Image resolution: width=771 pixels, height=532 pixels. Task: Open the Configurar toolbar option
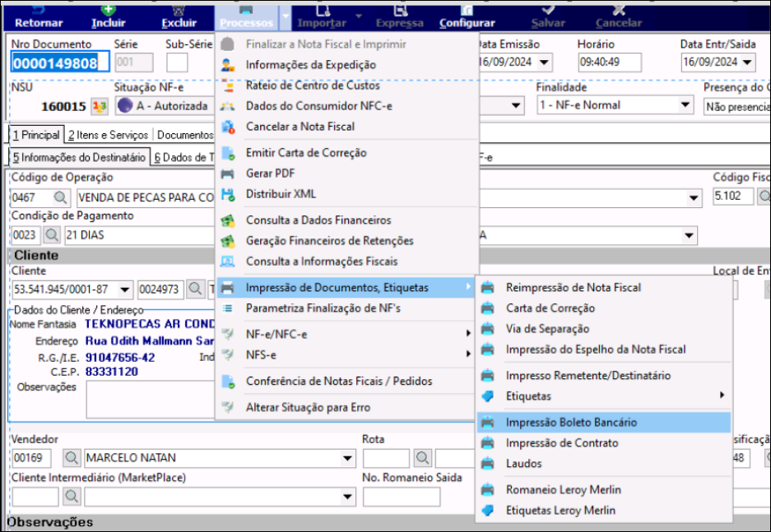point(467,17)
